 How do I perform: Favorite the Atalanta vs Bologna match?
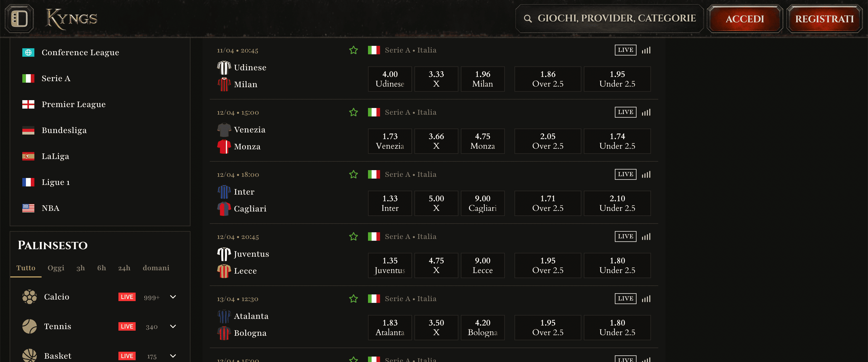[x=353, y=299]
